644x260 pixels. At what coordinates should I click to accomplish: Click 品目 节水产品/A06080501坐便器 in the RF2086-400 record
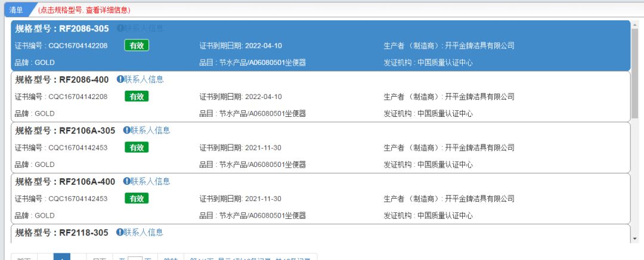click(253, 113)
